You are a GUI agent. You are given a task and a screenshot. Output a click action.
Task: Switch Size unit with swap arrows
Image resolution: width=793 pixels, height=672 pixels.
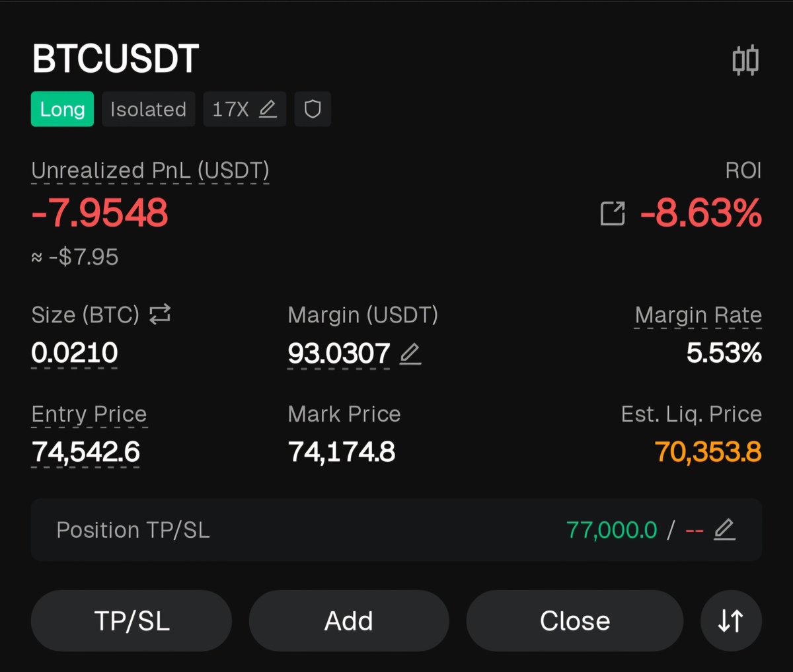[x=160, y=315]
